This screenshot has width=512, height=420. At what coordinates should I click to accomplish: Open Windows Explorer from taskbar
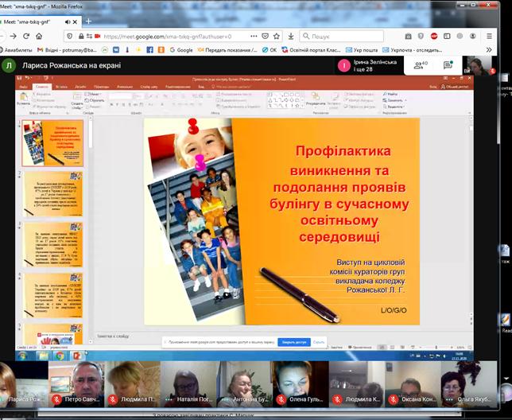point(44,356)
